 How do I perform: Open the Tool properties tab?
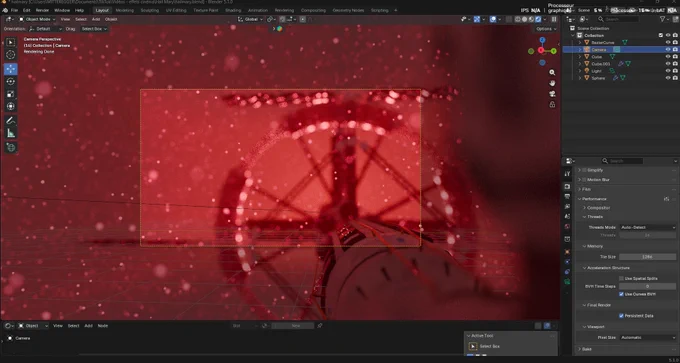567,173
